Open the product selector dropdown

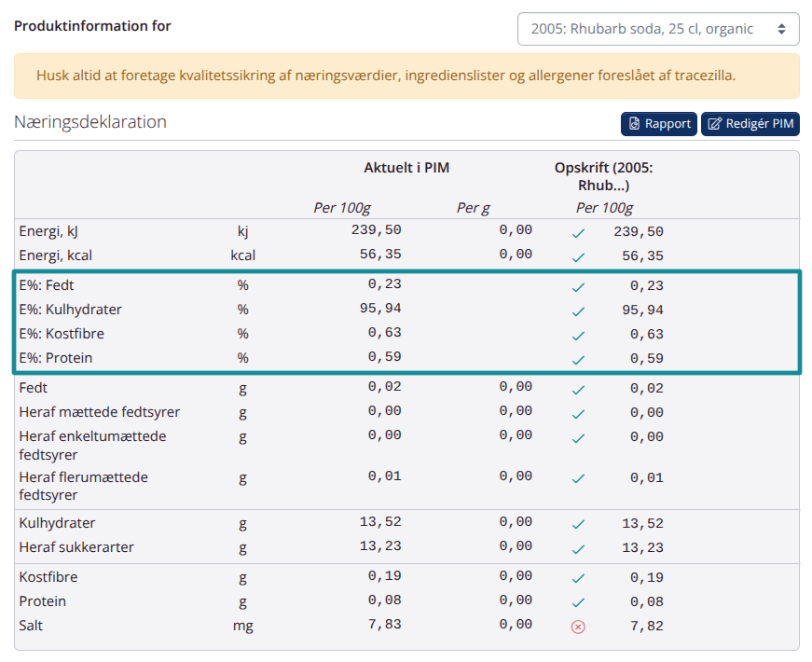coord(657,29)
